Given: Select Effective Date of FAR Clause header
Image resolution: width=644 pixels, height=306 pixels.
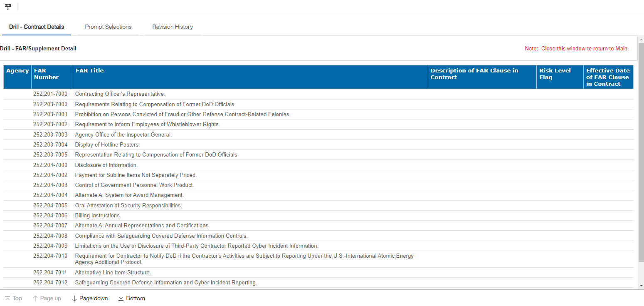Looking at the screenshot, I should click(x=607, y=77).
